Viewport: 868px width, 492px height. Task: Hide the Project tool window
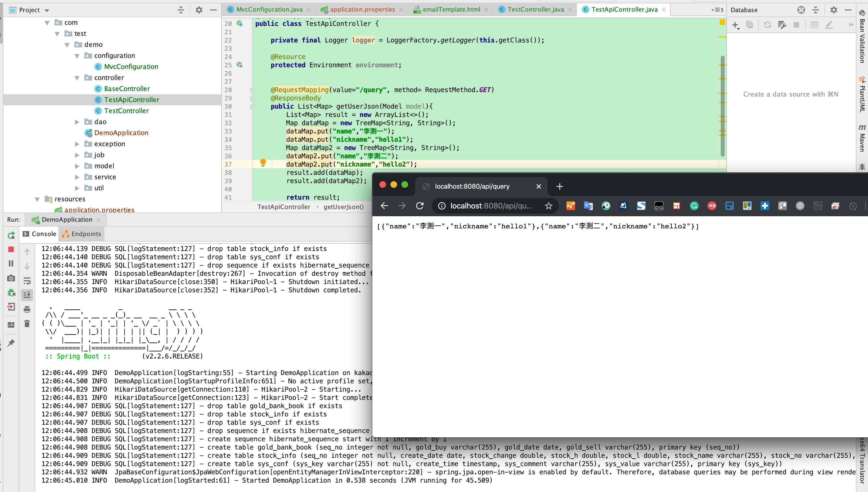213,10
